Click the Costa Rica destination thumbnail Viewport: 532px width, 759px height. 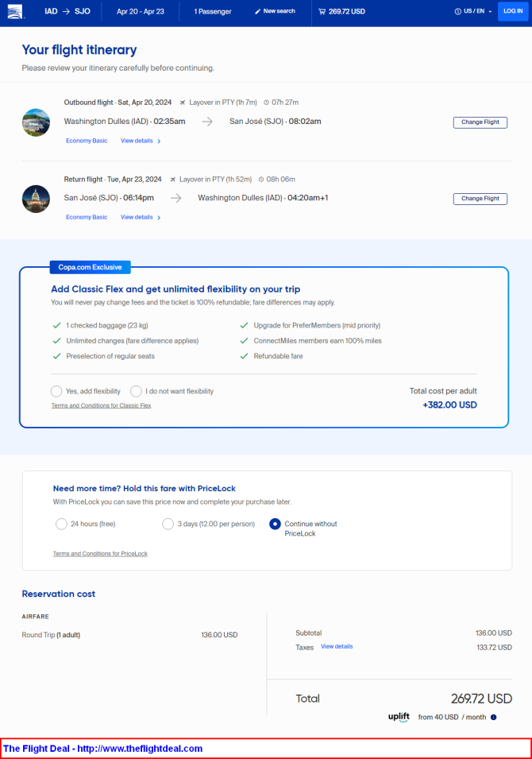click(x=36, y=122)
